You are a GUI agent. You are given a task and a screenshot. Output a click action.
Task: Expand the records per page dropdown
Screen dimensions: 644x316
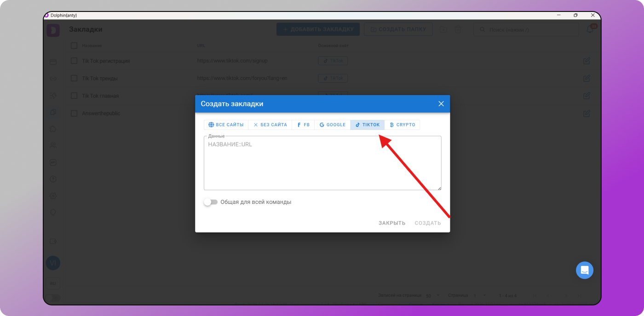point(432,295)
